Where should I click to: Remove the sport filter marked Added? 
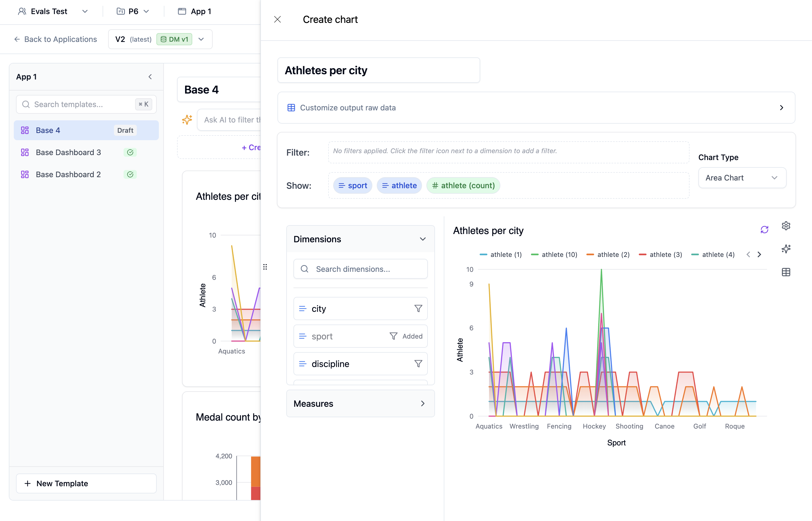tap(393, 336)
